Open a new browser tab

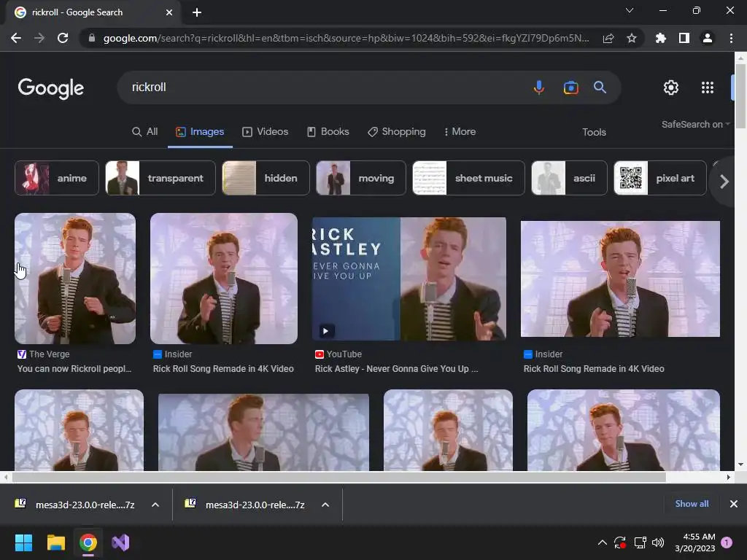pos(197,12)
